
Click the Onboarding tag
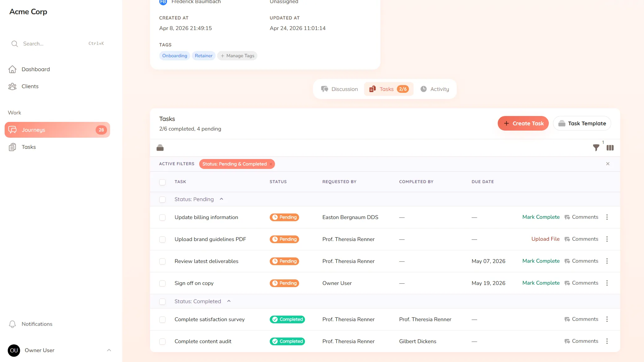coord(175,56)
